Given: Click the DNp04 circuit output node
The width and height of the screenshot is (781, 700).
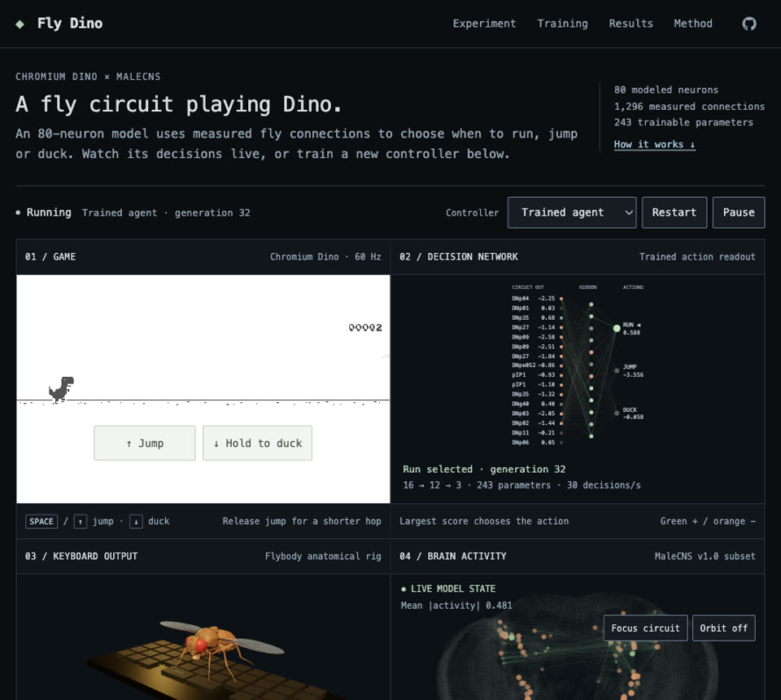Looking at the screenshot, I should pos(561,299).
